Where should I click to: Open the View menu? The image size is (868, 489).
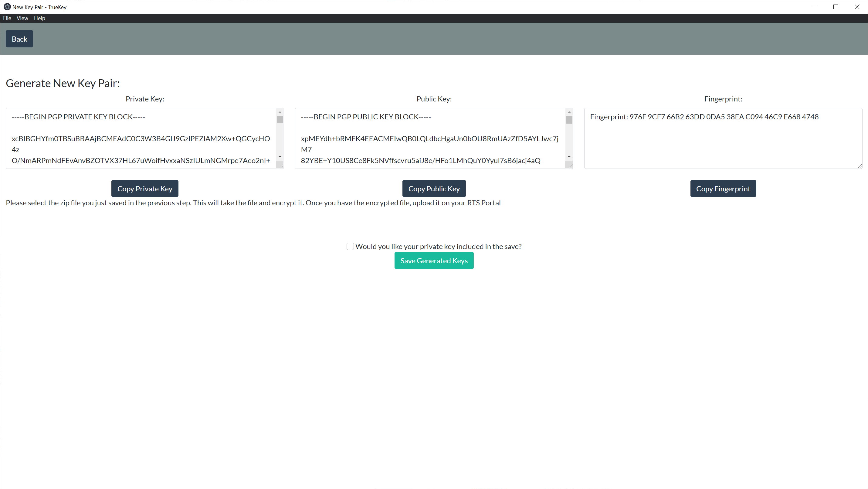tap(22, 18)
